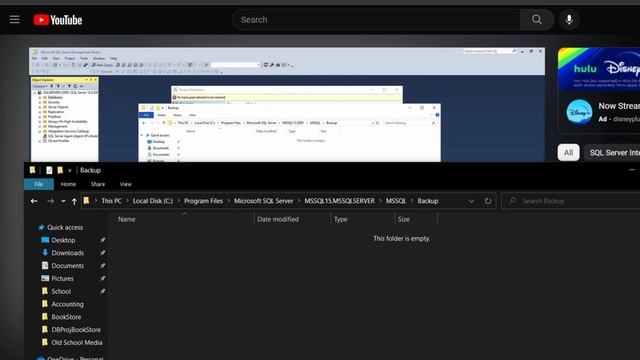Select Quick access in the navigation pane
The height and width of the screenshot is (360, 640).
[x=64, y=227]
